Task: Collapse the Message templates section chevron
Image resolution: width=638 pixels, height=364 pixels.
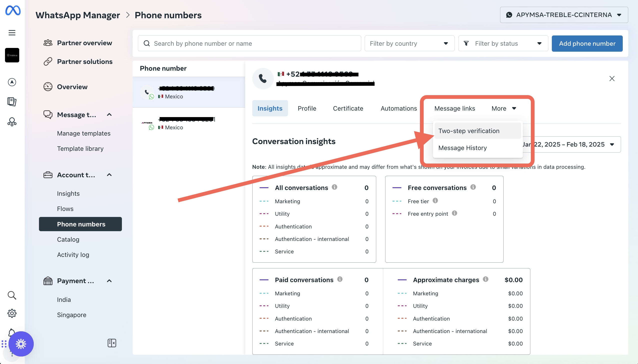Action: (109, 115)
